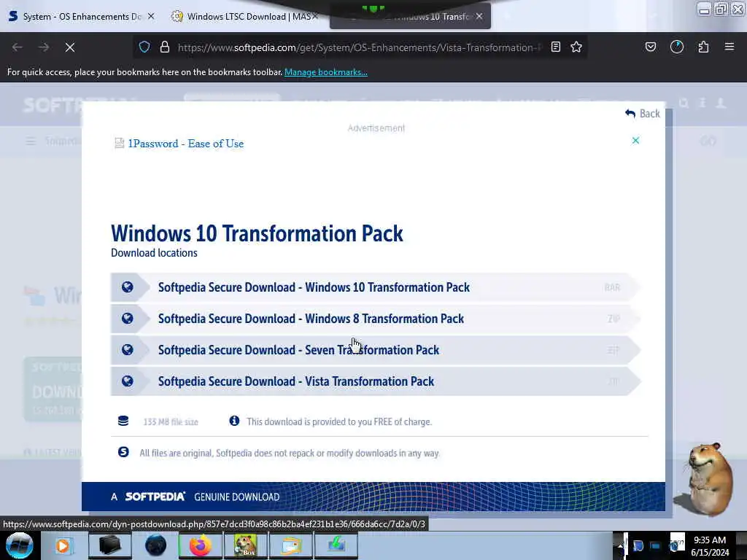Open the hamster Box taskbar icon
The width and height of the screenshot is (747, 560).
pyautogui.click(x=246, y=545)
